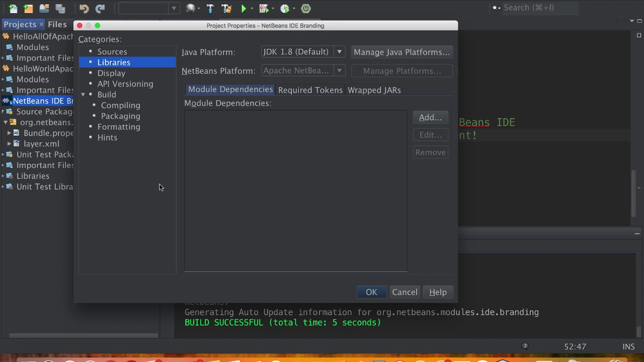Collapse the Build category in the dialog
This screenshot has width=644, height=362.
[x=83, y=95]
